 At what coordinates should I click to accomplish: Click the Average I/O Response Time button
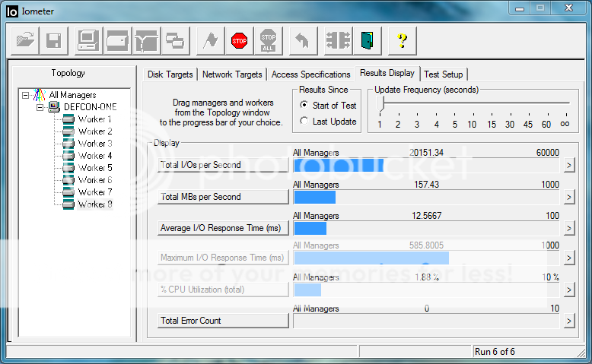click(223, 228)
